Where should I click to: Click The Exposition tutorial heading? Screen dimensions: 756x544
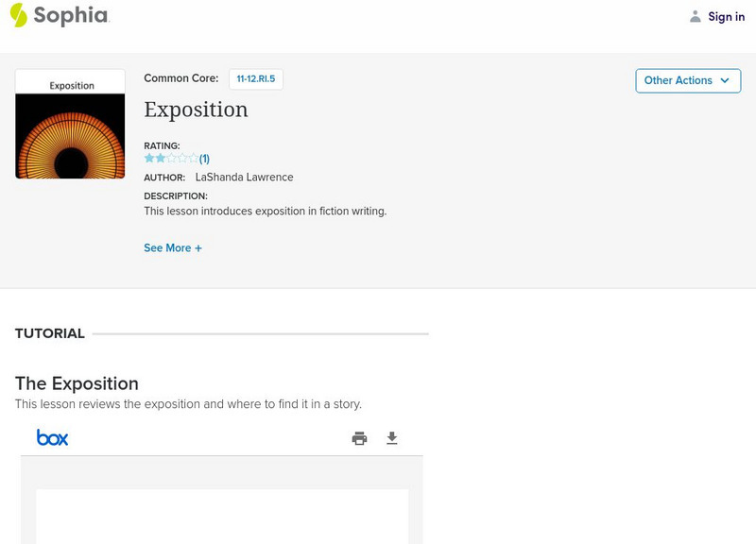coord(77,383)
